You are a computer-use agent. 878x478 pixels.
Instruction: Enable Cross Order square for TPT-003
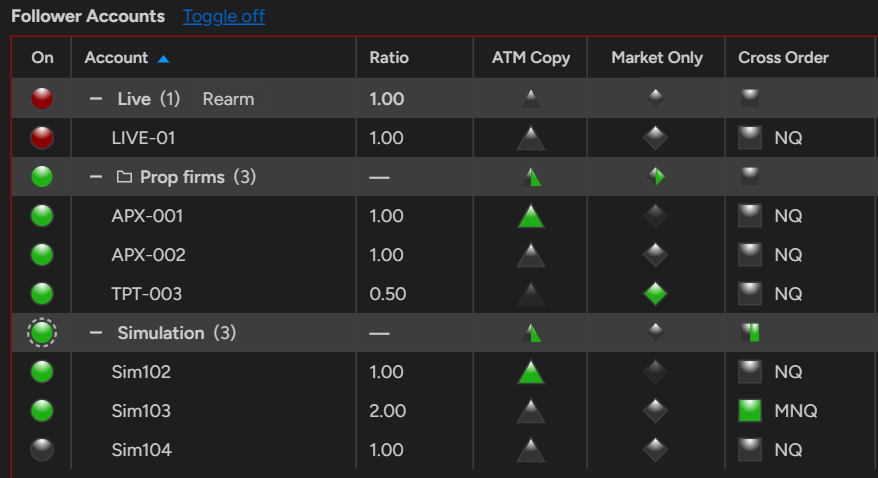[x=750, y=293]
